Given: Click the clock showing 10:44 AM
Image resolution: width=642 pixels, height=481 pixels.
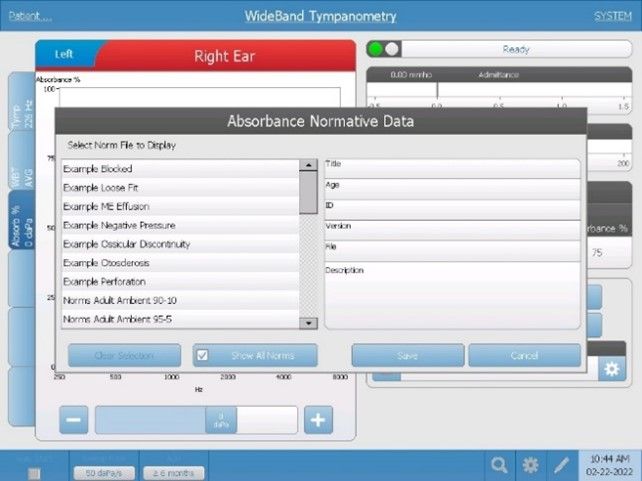Looking at the screenshot, I should point(609,465).
